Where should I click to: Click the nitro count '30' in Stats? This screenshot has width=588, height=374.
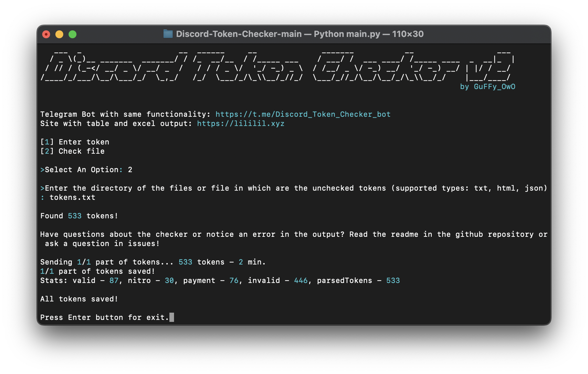coord(169,281)
